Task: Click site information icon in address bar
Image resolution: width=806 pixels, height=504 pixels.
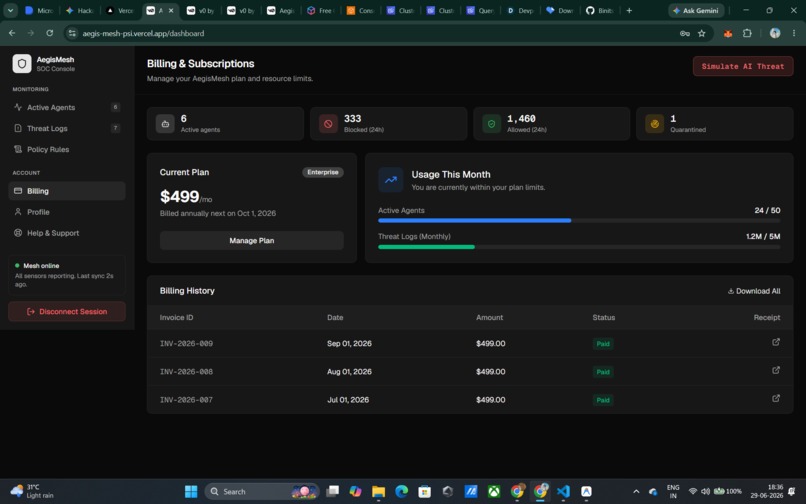Action: [72, 33]
